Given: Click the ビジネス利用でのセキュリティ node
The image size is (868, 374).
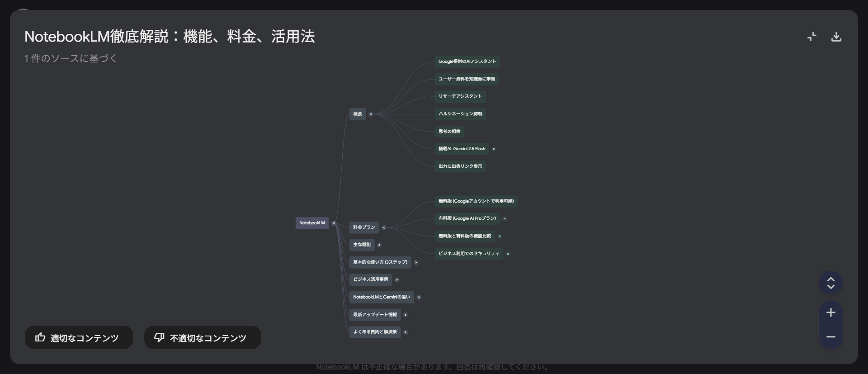Looking at the screenshot, I should click(469, 254).
